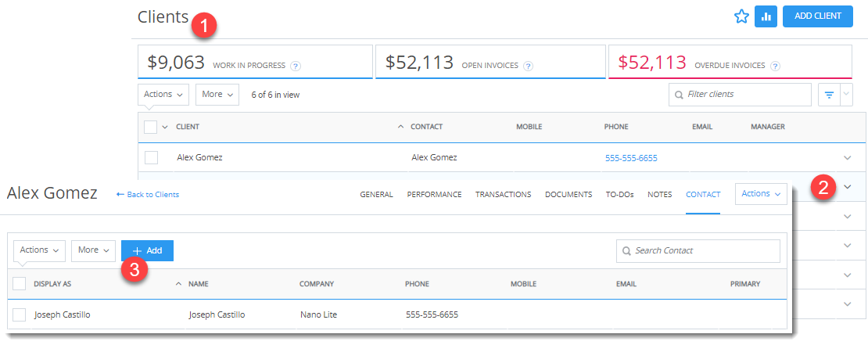Viewport: 868px width, 345px height.
Task: Open Actions dropdown beside CONTACT tab
Action: [761, 194]
